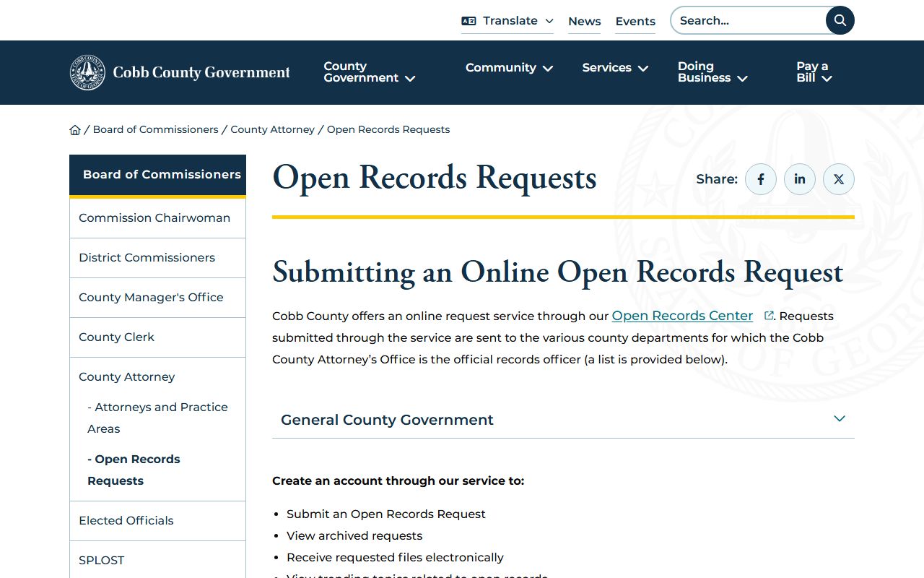Open the Open Records Center link

pyautogui.click(x=682, y=316)
